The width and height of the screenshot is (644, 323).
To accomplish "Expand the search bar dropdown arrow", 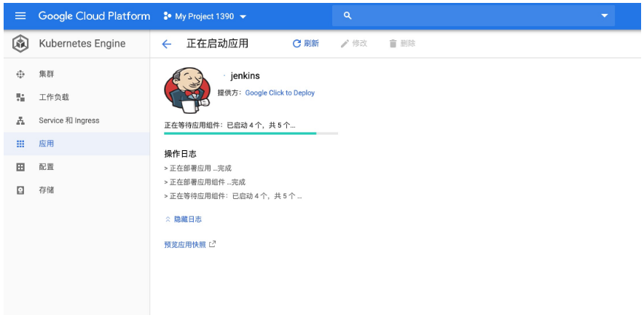I will (x=604, y=15).
